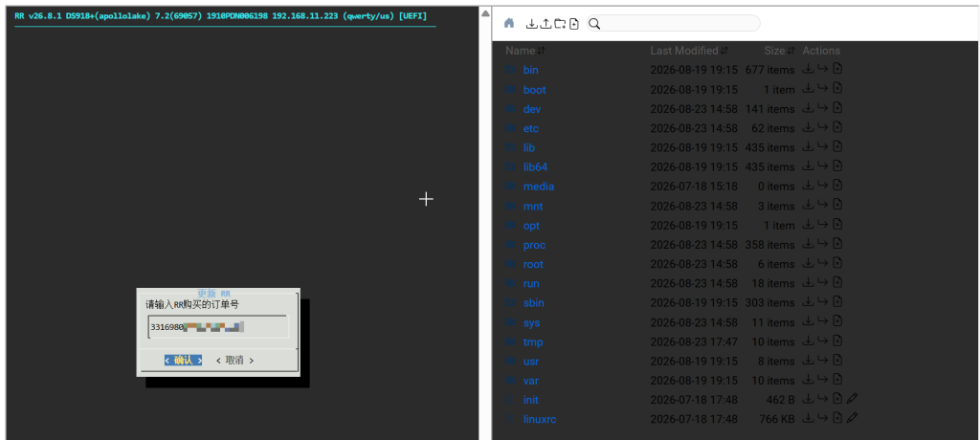The height and width of the screenshot is (440, 980).
Task: Open the sys folder link
Action: tap(531, 322)
